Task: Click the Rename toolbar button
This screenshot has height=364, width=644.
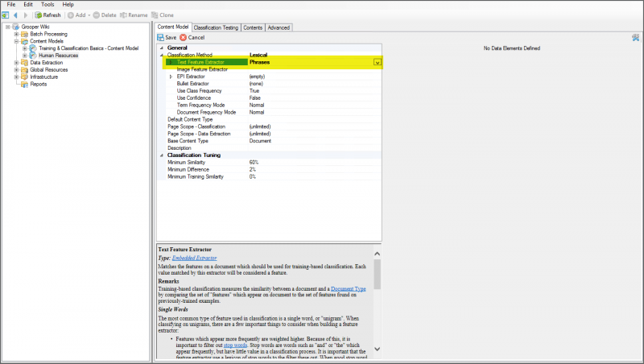Action: click(x=134, y=15)
